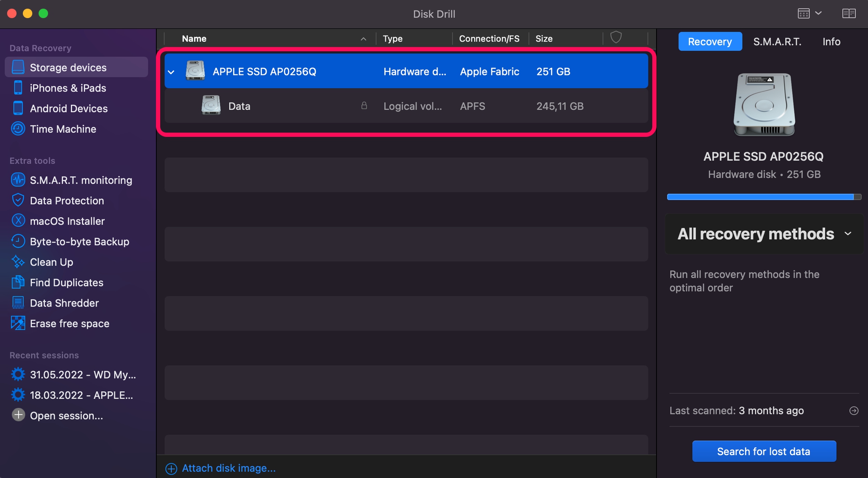
Task: Click the plus icon beside Open session
Action: tap(18, 415)
